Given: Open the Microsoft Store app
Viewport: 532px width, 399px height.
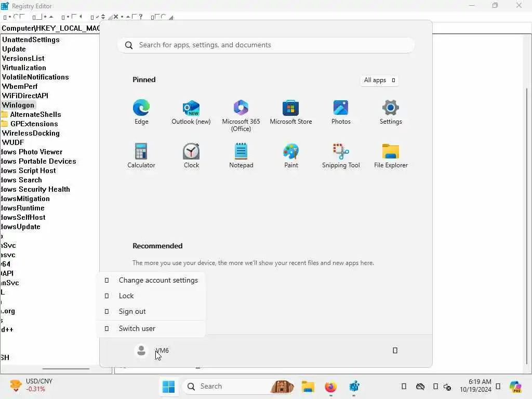Looking at the screenshot, I should 291,112.
